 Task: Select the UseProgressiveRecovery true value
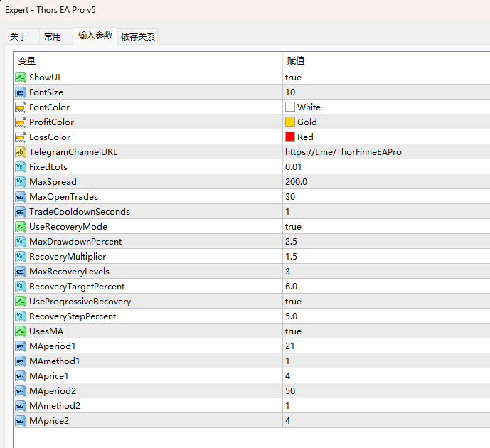click(x=293, y=302)
